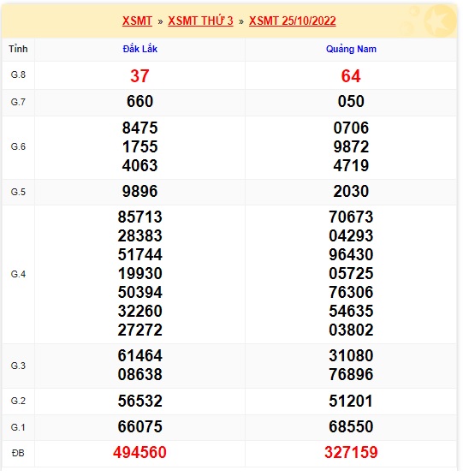Select G.6 number 4719
Viewport: 463px width, 476px height.
[x=351, y=166]
